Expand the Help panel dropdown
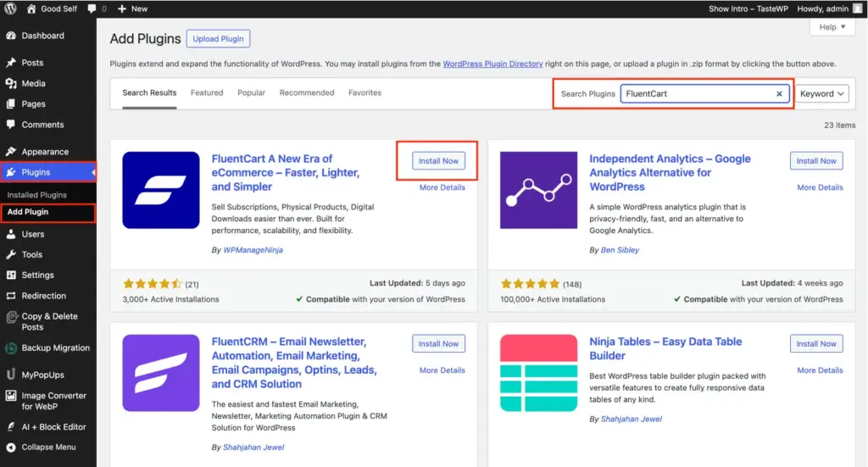Screen dimensions: 868x467 pyautogui.click(x=832, y=27)
